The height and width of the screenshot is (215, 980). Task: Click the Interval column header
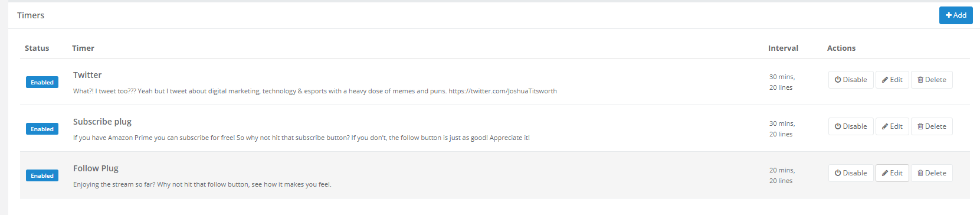[x=783, y=48]
